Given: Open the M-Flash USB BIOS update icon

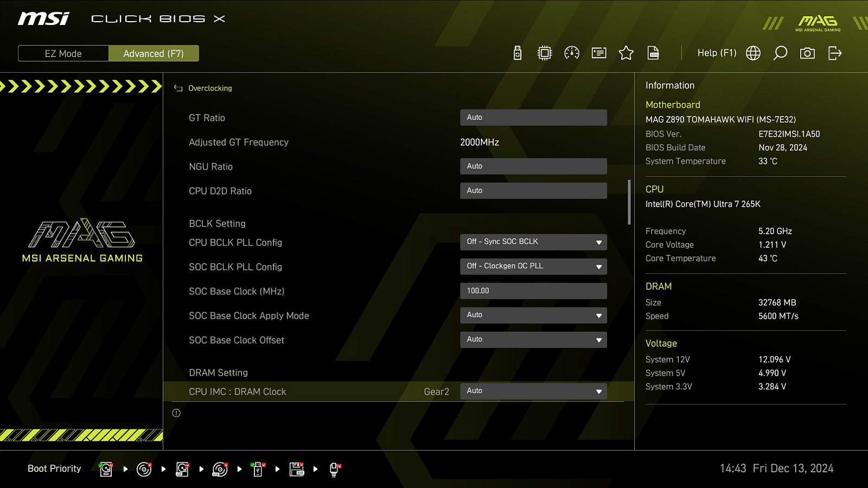Looking at the screenshot, I should coord(518,53).
